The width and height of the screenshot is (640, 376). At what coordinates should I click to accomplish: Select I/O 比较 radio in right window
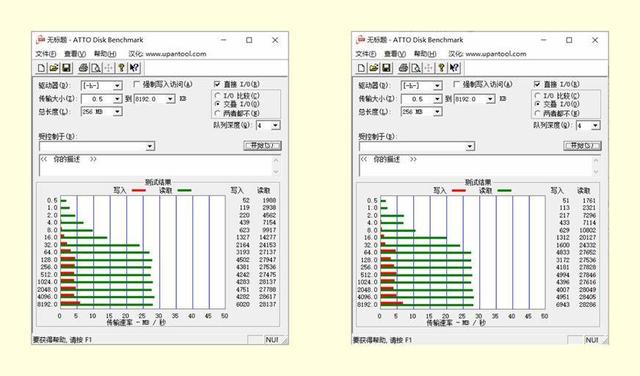coord(538,96)
